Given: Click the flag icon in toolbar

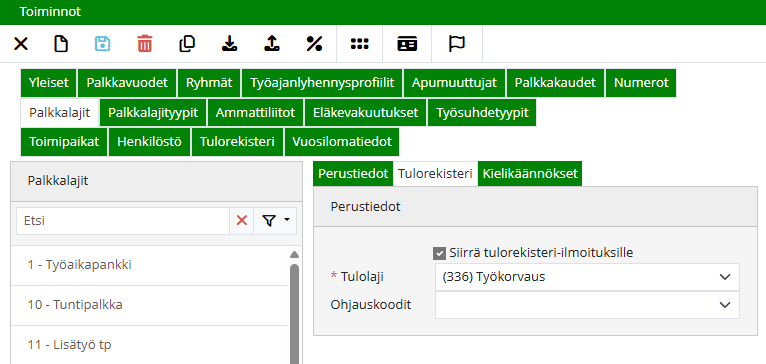Looking at the screenshot, I should [x=457, y=44].
